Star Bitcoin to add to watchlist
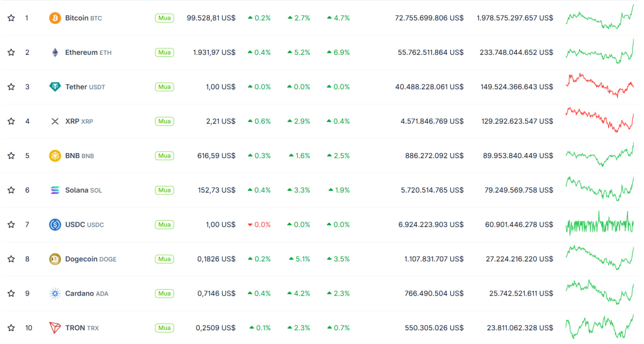Viewport: 644px width, 344px height. (11, 18)
